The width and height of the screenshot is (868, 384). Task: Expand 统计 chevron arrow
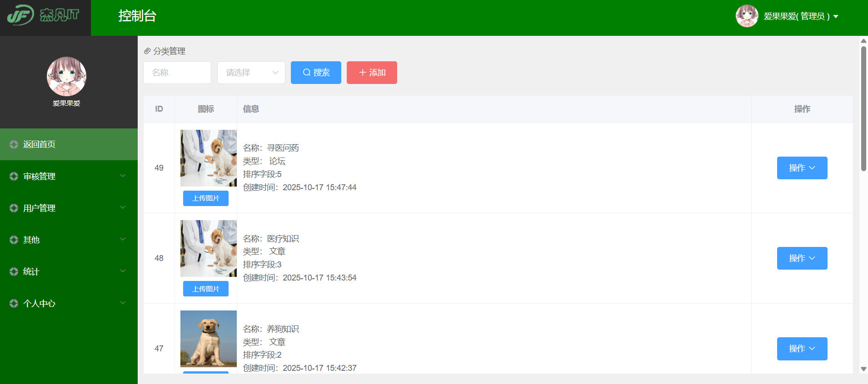123,271
